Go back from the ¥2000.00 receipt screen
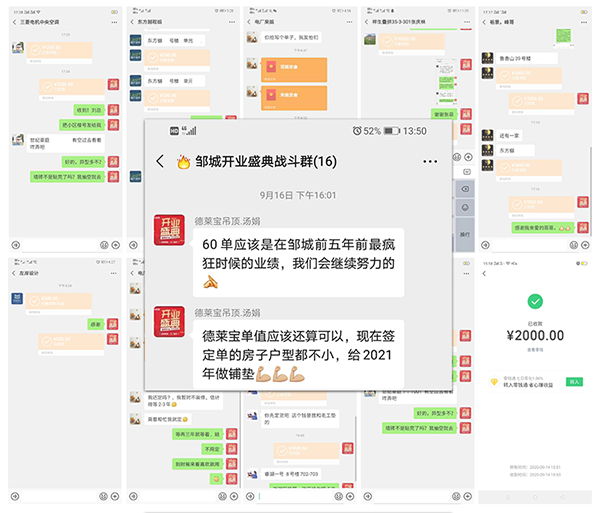The height and width of the screenshot is (513, 600). pos(484,274)
